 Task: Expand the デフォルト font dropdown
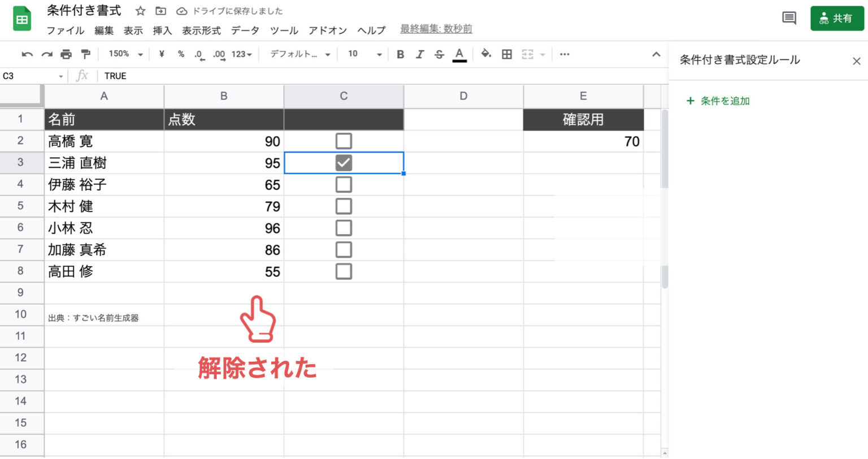click(x=300, y=54)
